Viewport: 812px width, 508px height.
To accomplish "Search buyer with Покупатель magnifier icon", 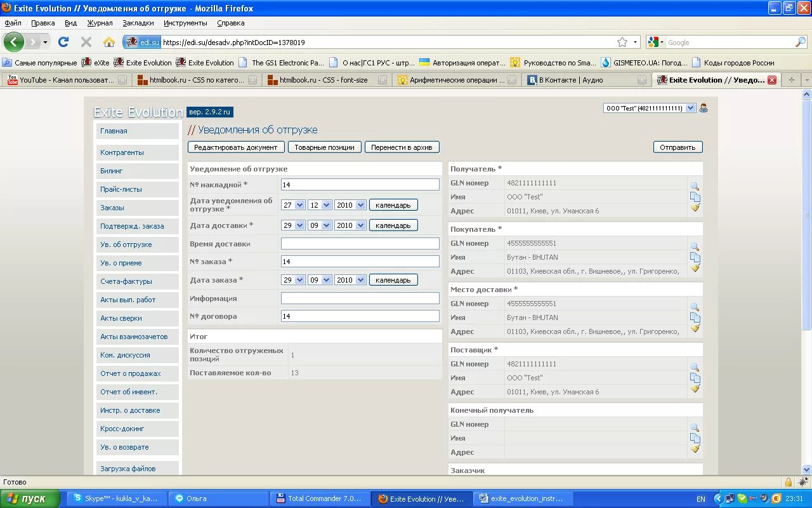I will pos(695,247).
